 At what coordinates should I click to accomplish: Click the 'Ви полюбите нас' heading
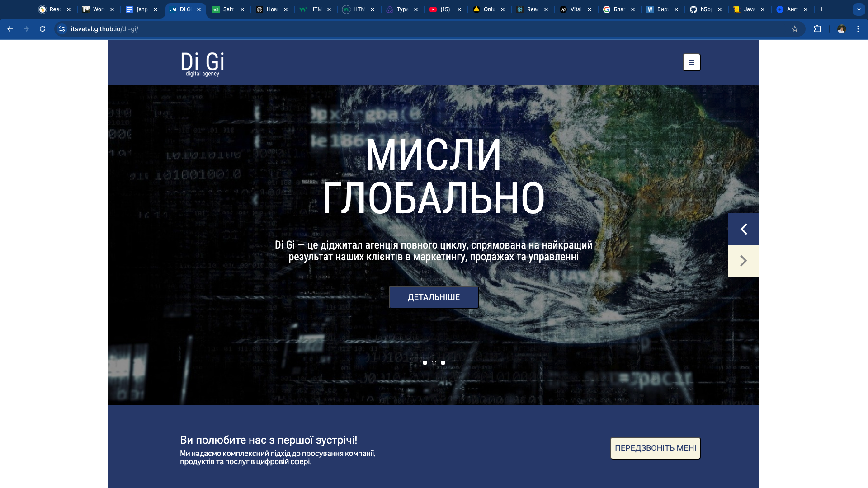pos(269,440)
